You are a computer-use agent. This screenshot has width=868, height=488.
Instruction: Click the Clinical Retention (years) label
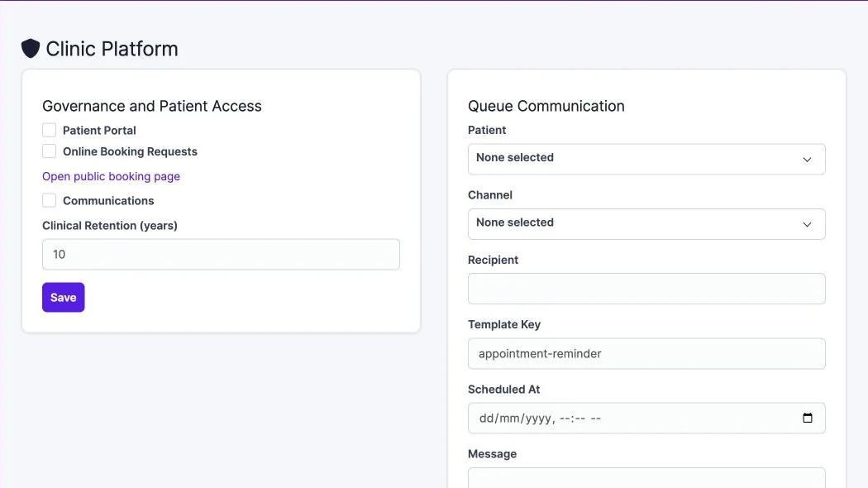coord(110,226)
